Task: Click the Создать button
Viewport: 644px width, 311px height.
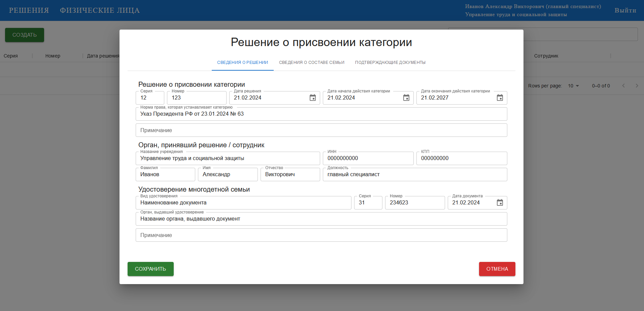Action: click(25, 35)
